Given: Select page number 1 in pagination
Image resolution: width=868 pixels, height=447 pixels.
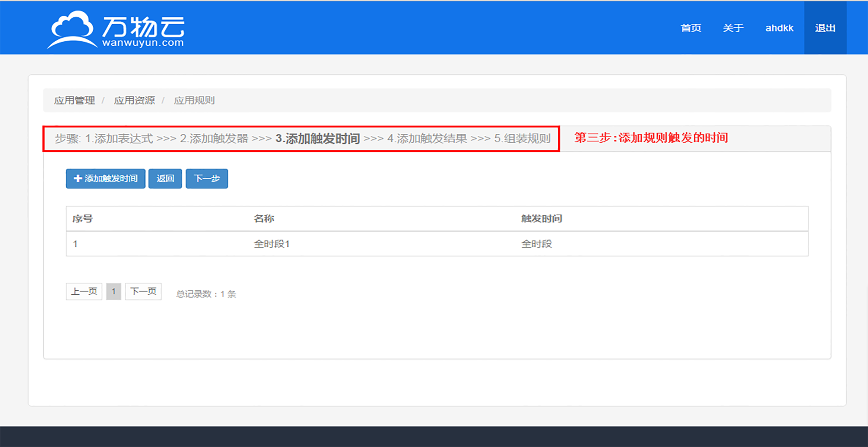Looking at the screenshot, I should [113, 292].
